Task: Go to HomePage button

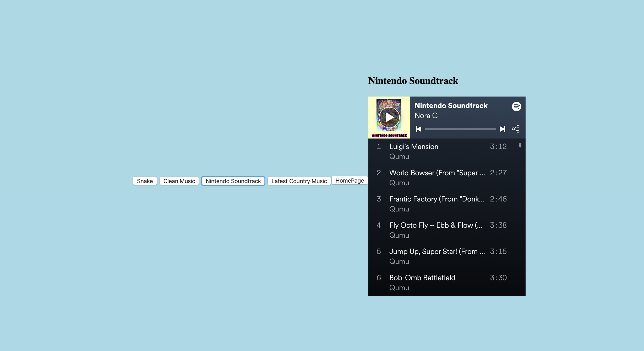Action: pos(350,180)
